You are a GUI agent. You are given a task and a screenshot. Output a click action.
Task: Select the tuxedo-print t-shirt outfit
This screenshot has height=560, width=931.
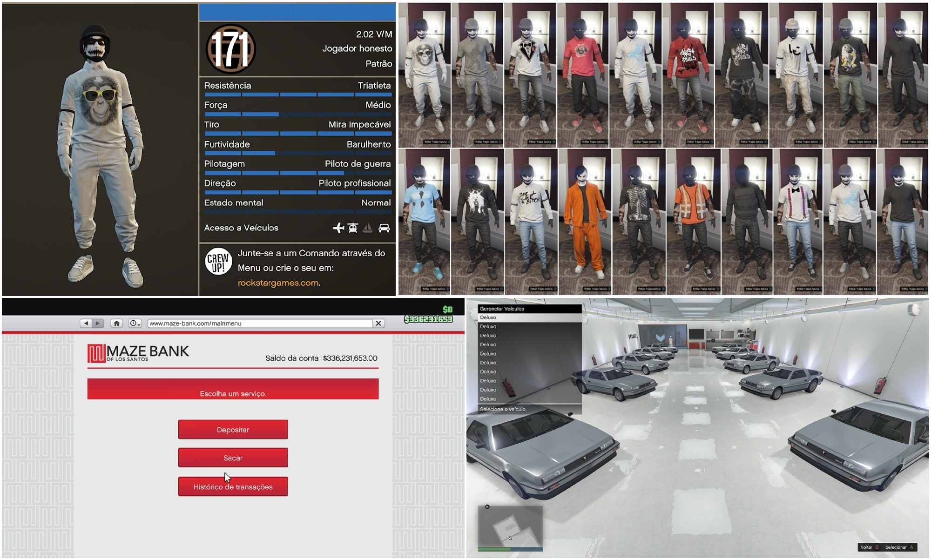pos(530,75)
